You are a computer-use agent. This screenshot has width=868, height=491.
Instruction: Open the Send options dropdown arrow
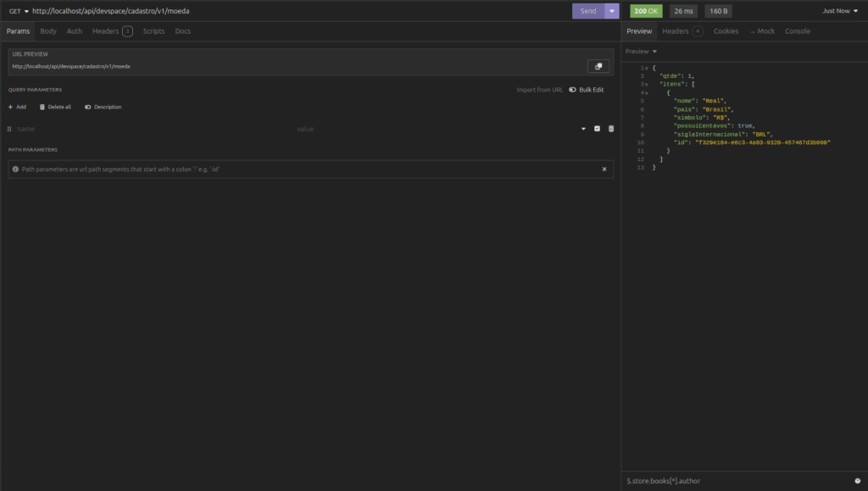pyautogui.click(x=612, y=11)
